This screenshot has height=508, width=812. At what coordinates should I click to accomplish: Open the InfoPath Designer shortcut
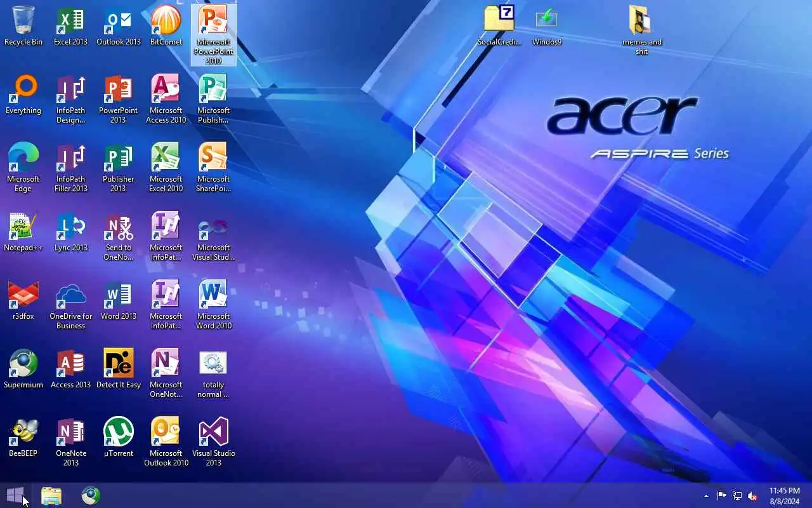click(x=71, y=99)
